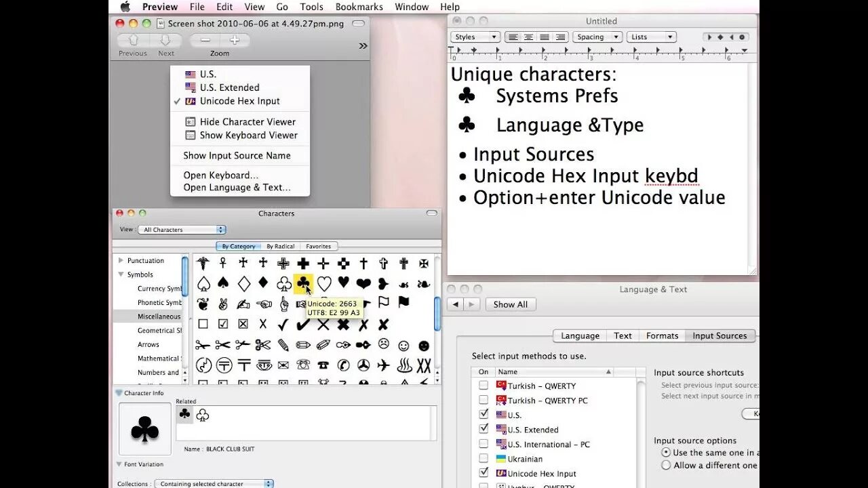868x488 pixels.
Task: Select 'Allow a different one' radio option
Action: point(666,465)
